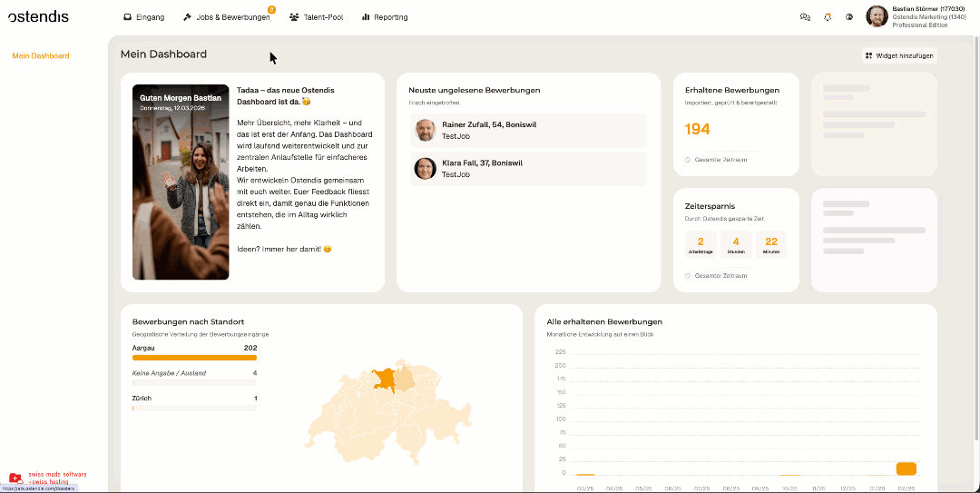Image resolution: width=980 pixels, height=493 pixels.
Task: Click the Reporting bar chart icon
Action: click(x=366, y=17)
